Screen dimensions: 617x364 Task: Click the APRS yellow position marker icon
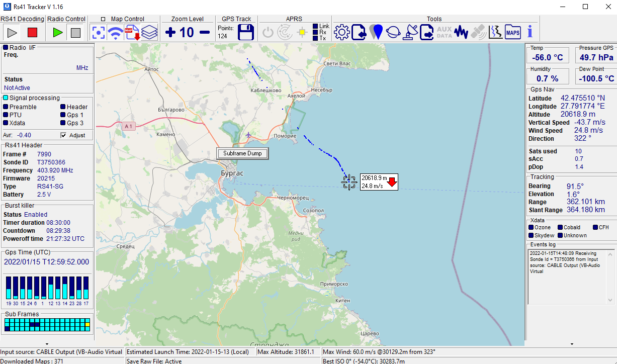pos(302,33)
